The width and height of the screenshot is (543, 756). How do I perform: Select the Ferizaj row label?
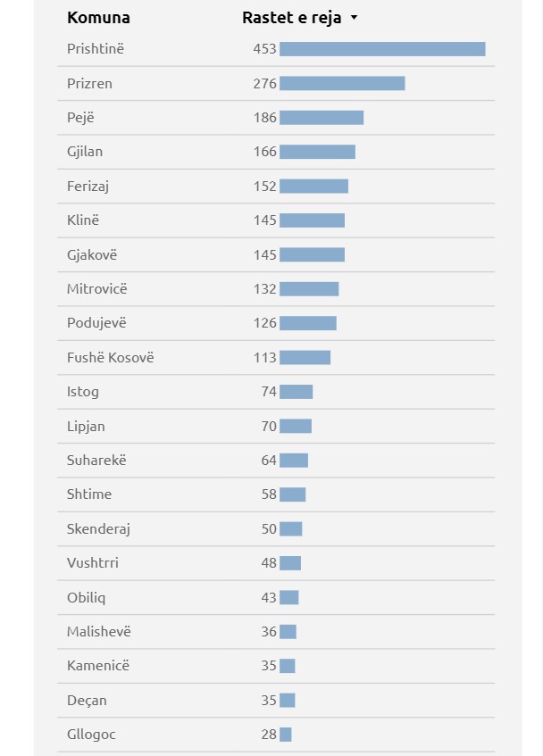88,187
